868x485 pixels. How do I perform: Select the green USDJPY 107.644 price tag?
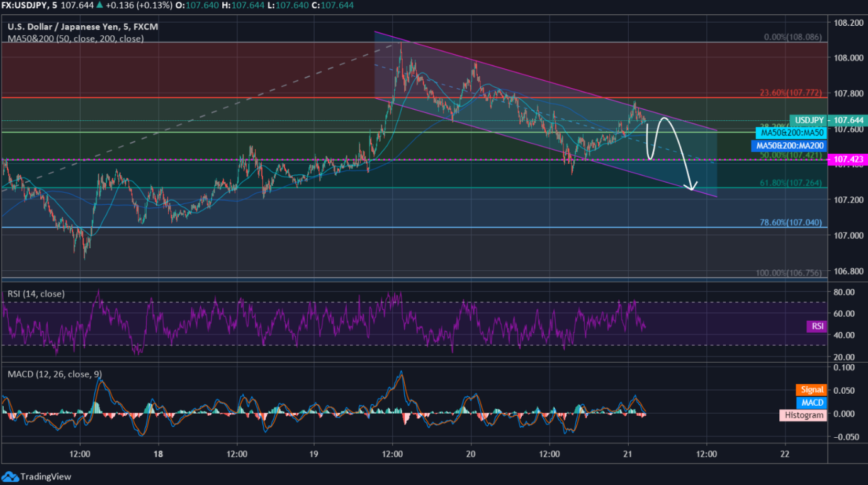click(827, 120)
